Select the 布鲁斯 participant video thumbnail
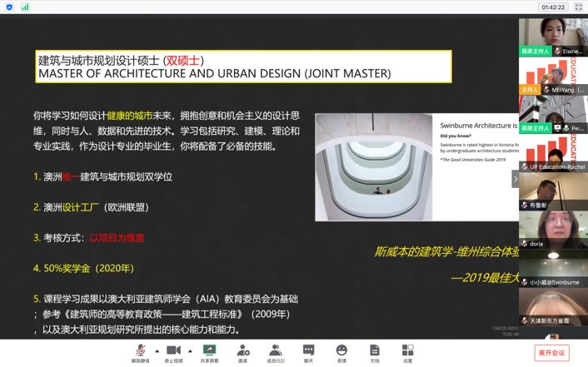Viewport: 588px width, 367px height. (553, 191)
